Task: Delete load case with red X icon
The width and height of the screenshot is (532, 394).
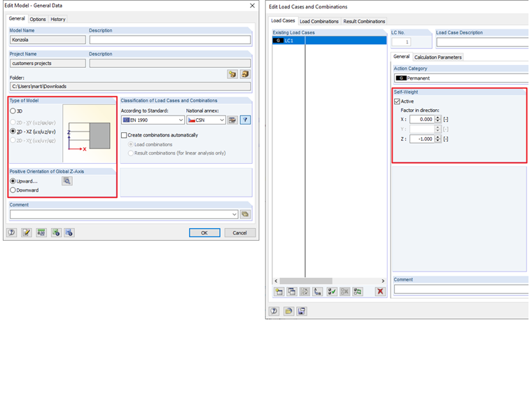Action: (x=380, y=292)
